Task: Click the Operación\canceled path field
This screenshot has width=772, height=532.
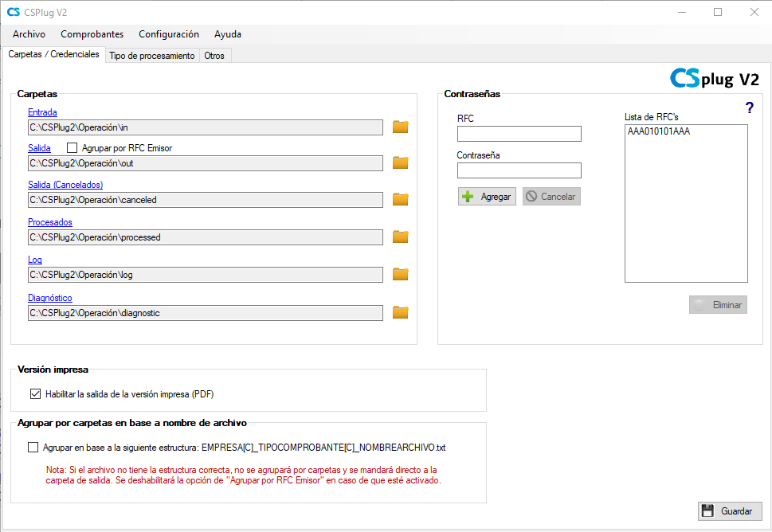Action: pyautogui.click(x=206, y=200)
